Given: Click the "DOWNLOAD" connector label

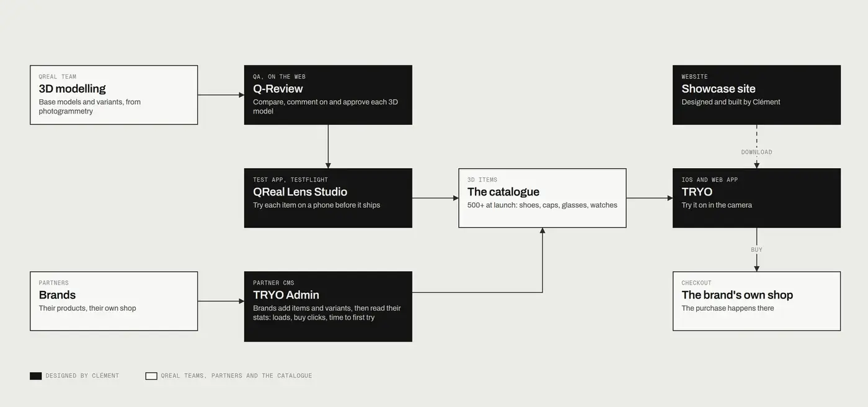Looking at the screenshot, I should tap(757, 152).
